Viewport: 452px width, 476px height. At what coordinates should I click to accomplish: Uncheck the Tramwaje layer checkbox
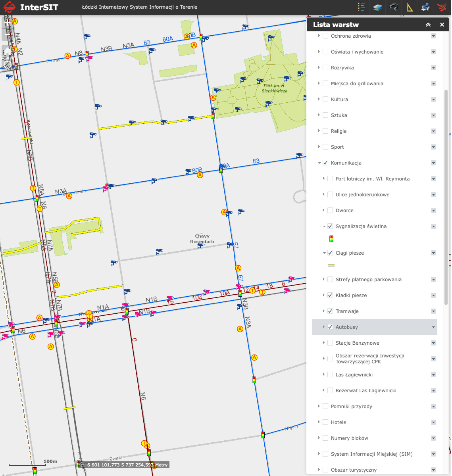(330, 311)
